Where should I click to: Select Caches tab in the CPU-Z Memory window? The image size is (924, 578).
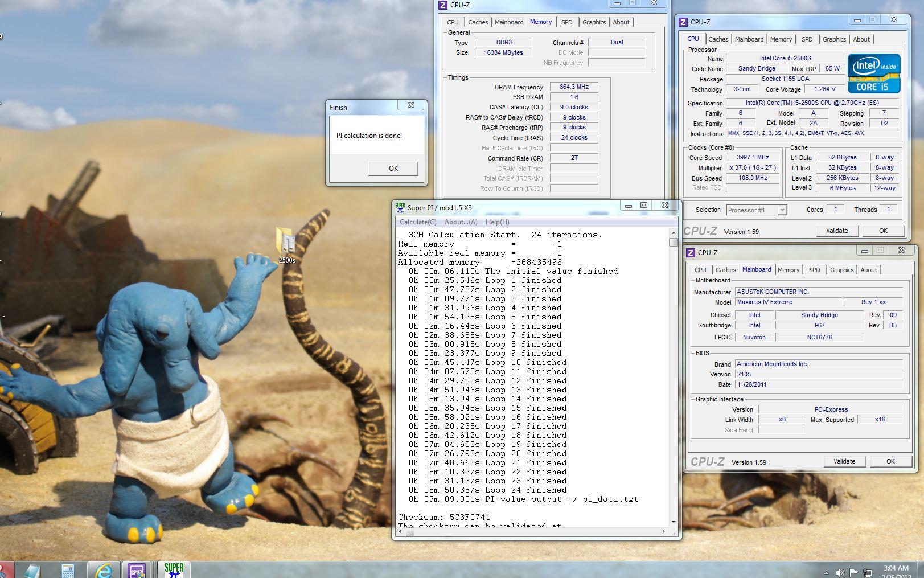coord(478,22)
